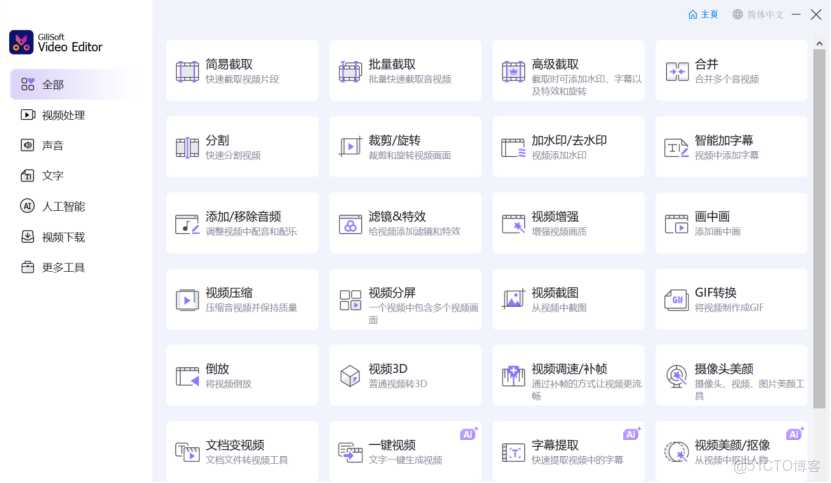The width and height of the screenshot is (831, 483).
Task: Click the 画中画 picture-in-picture icon
Action: [677, 224]
